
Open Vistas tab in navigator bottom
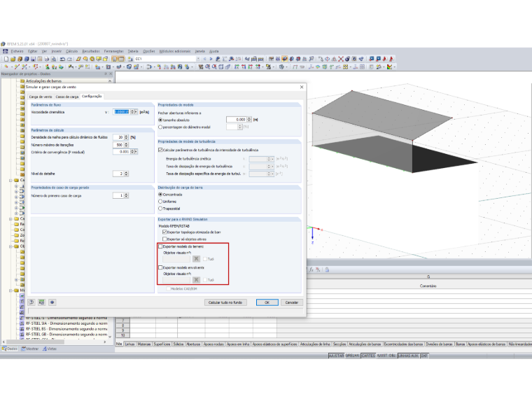pyautogui.click(x=50, y=349)
